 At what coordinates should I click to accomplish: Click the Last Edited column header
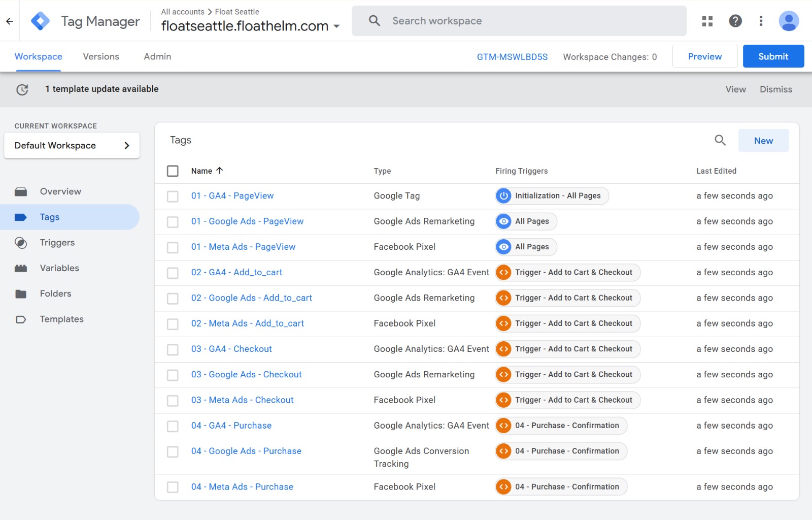(x=716, y=171)
